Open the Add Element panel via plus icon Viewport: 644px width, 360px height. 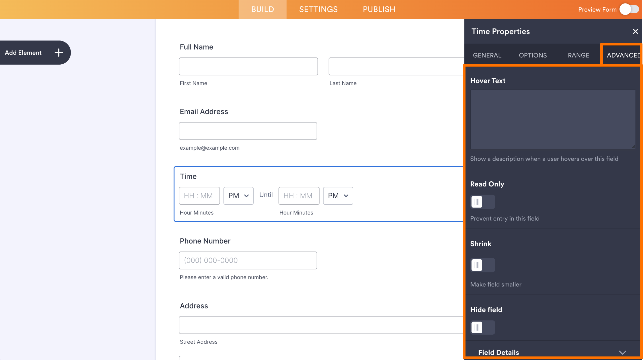coord(59,53)
